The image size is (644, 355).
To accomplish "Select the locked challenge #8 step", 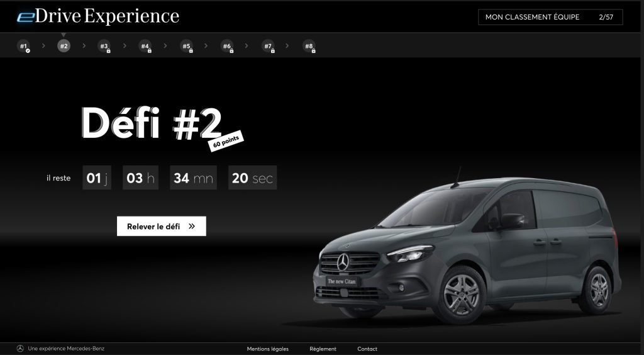I will click(309, 46).
